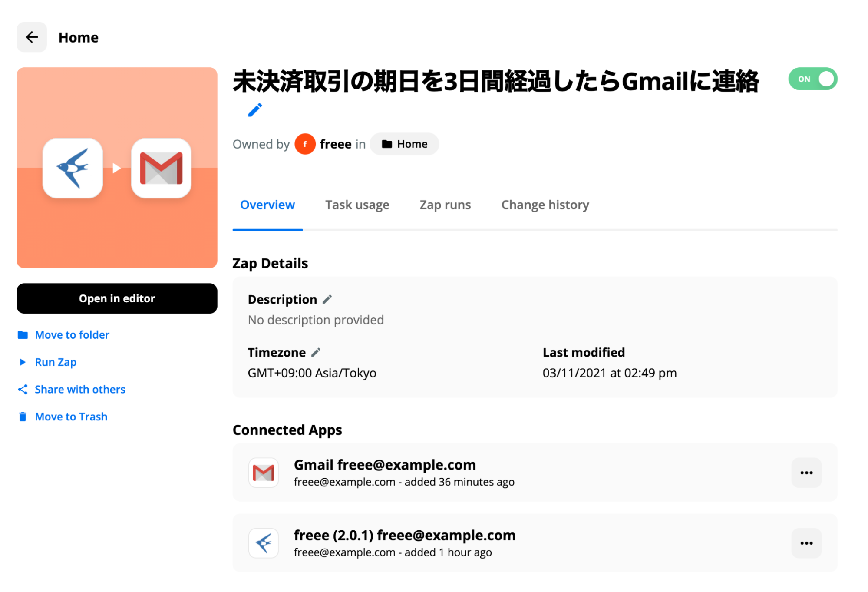Click the Gmail app icon in Zap thumbnail
Screen dimensions: 868x592
pos(161,168)
